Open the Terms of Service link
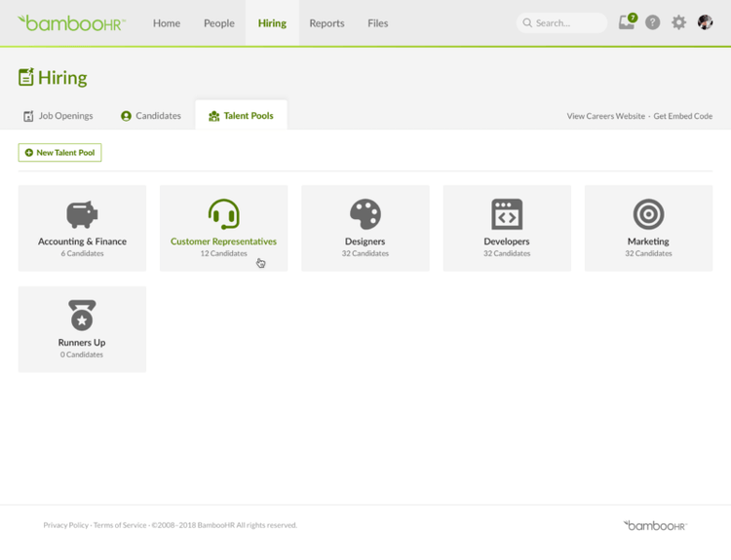The width and height of the screenshot is (731, 560). pos(120,525)
